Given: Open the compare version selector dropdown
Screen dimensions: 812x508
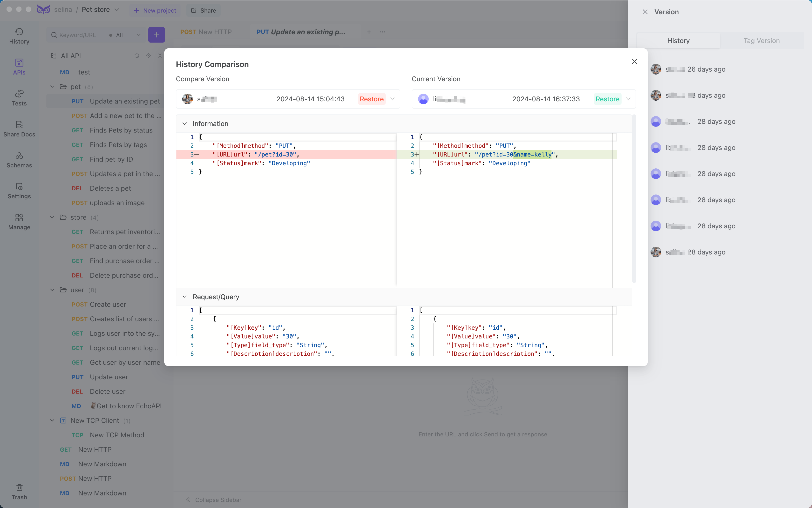Looking at the screenshot, I should pos(392,99).
